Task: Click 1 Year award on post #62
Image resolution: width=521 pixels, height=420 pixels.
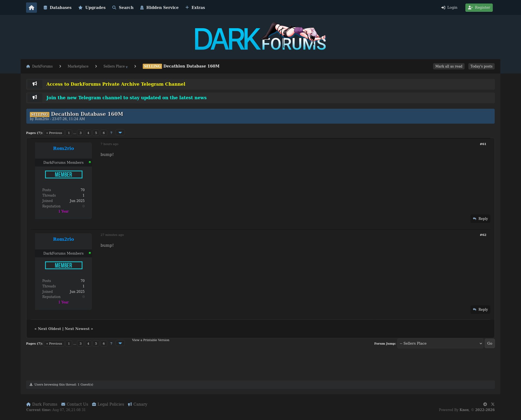Action: 63,302
